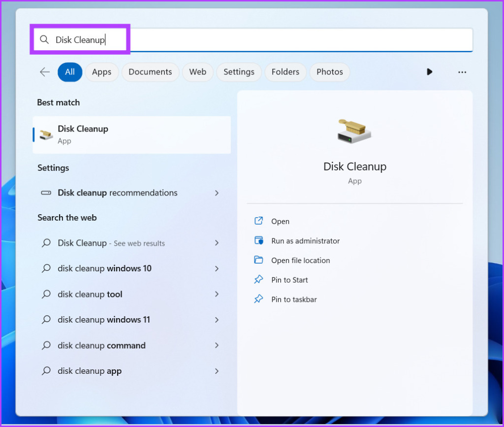504x427 pixels.
Task: Click the Disk cleanup recommendations settings icon
Action: tap(46, 193)
